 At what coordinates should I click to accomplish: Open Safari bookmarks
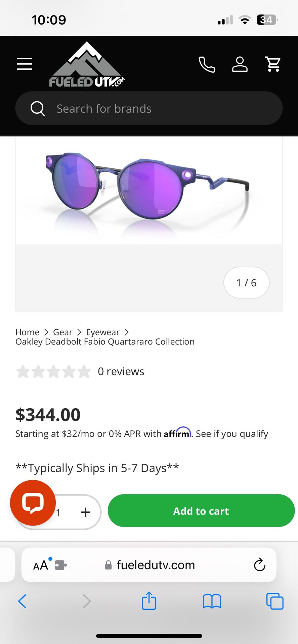pos(212,601)
